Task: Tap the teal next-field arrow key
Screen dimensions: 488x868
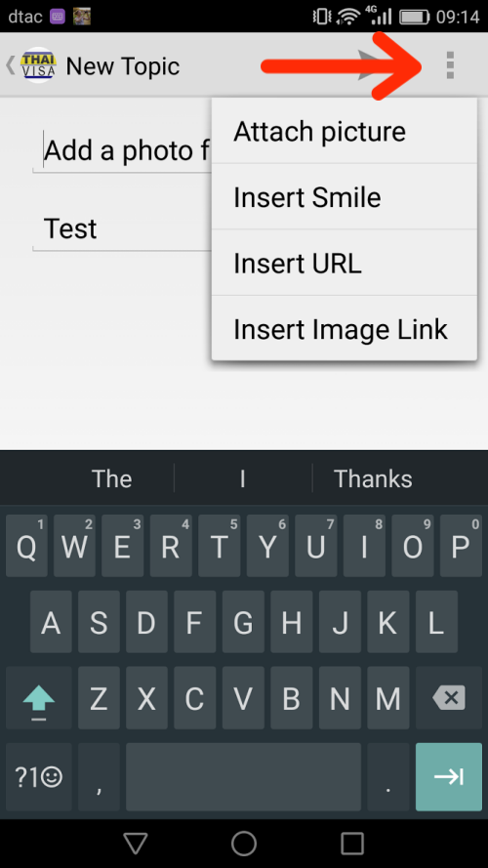Action: point(449,776)
